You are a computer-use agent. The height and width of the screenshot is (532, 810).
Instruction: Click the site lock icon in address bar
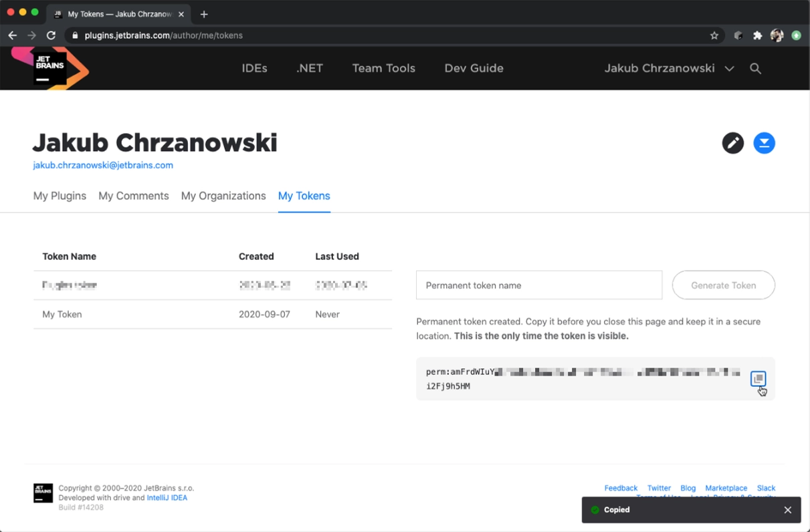[75, 35]
